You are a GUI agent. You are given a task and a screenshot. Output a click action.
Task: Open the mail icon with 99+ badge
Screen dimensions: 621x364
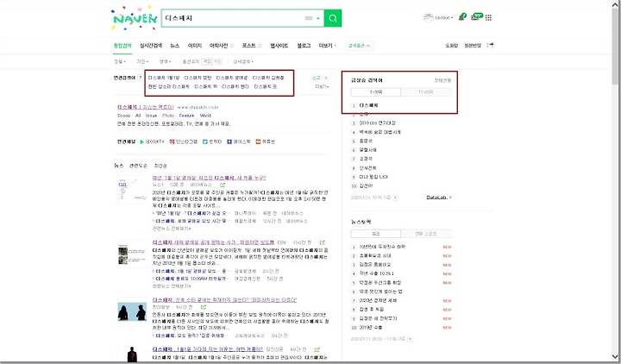[476, 17]
